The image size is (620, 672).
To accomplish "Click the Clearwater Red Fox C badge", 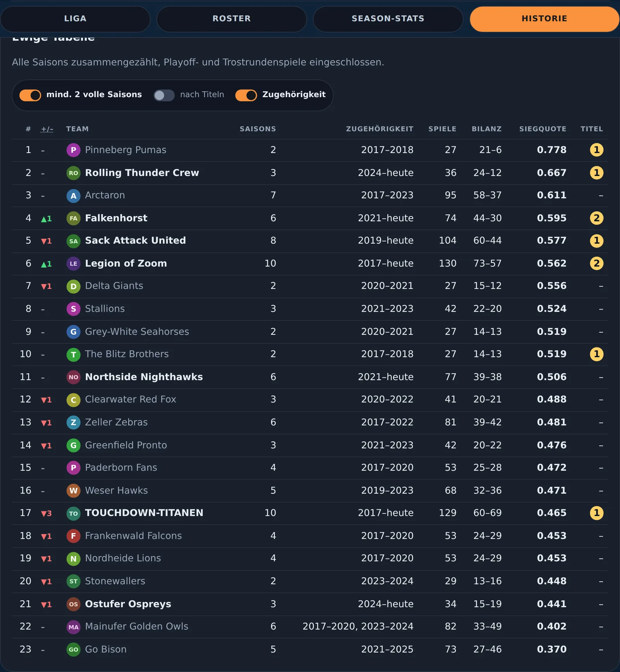I will (73, 400).
